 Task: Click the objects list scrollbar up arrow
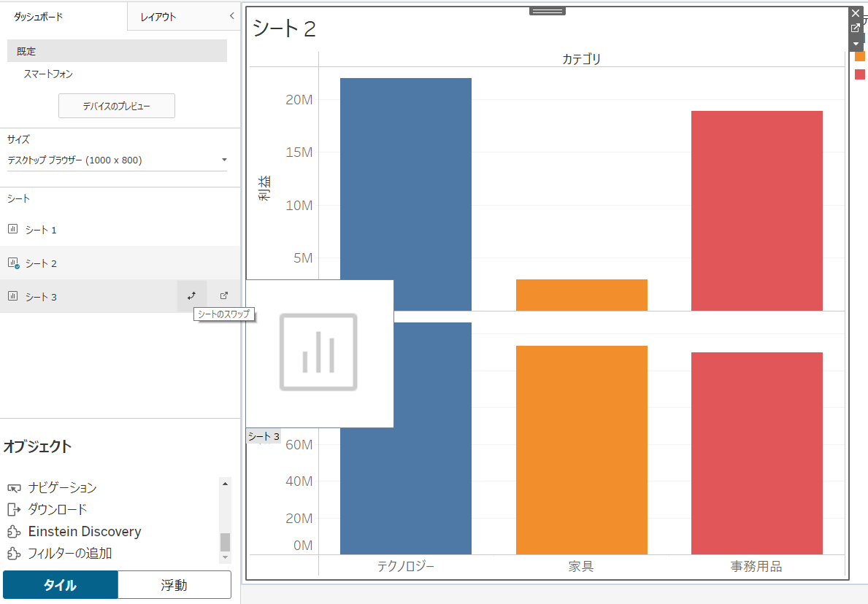pos(225,484)
